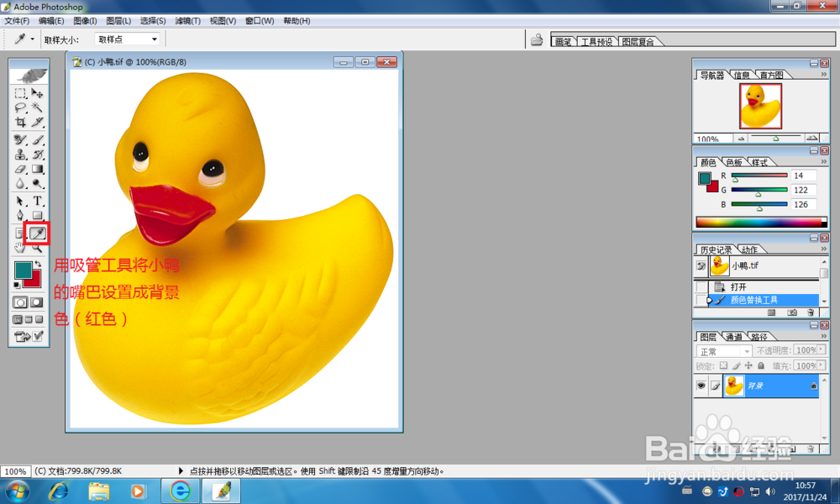The image size is (840, 504).
Task: Swap foreground and background colors
Action: pyautogui.click(x=38, y=264)
